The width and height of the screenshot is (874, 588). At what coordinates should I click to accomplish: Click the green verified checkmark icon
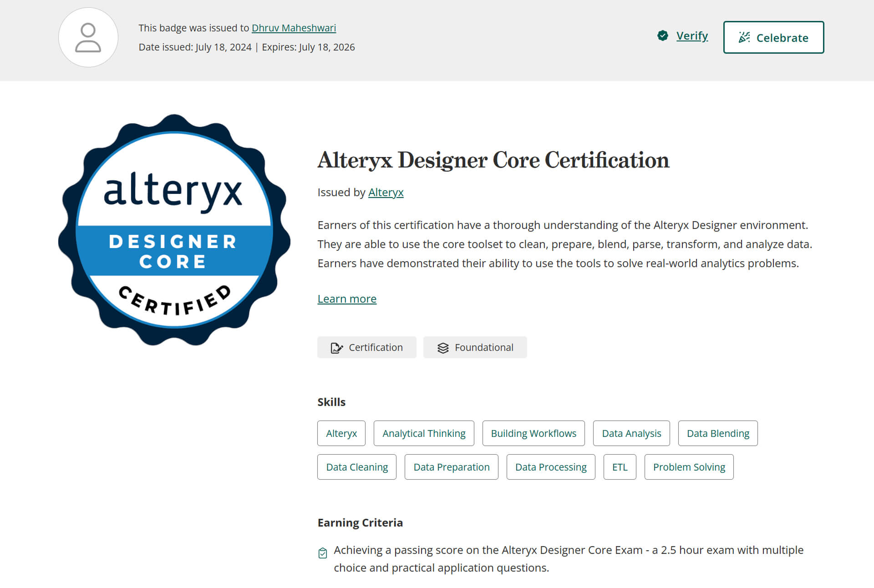click(x=663, y=35)
